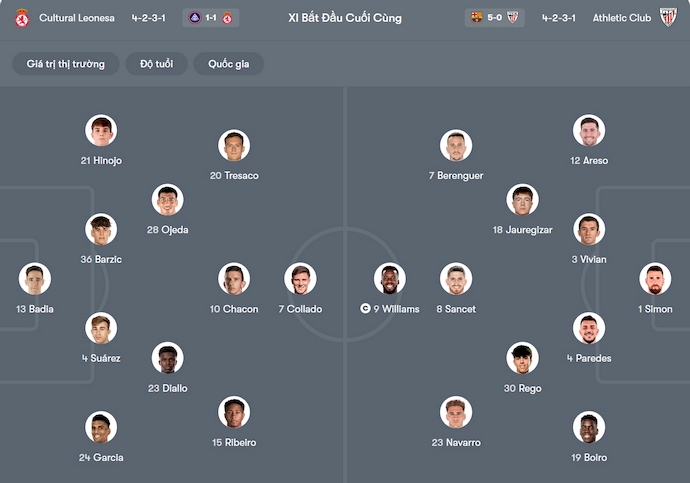Select Collado's player photo

(300, 279)
